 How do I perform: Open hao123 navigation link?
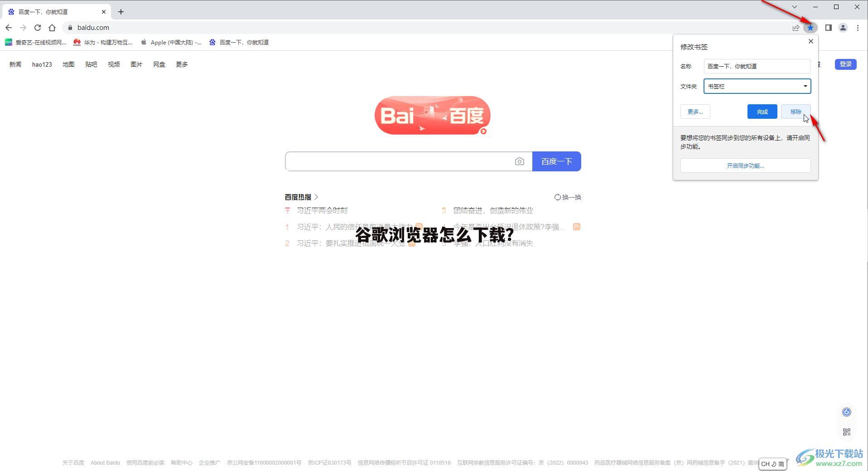click(42, 64)
